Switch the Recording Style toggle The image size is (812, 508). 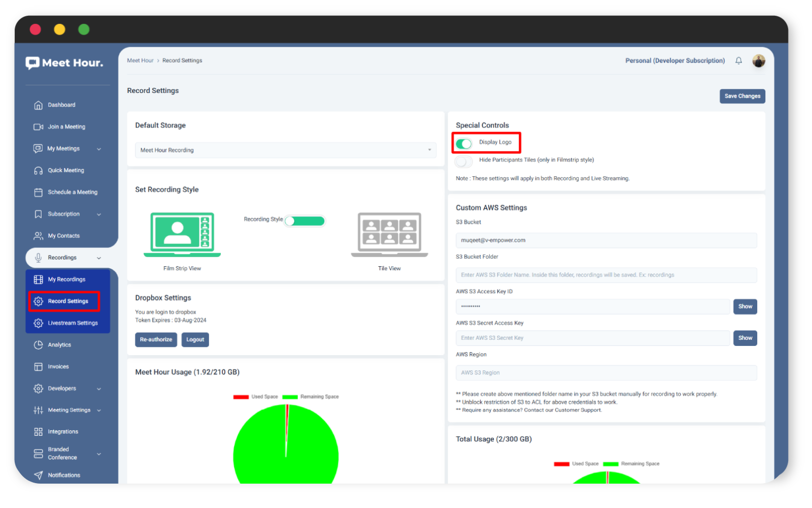click(x=304, y=221)
